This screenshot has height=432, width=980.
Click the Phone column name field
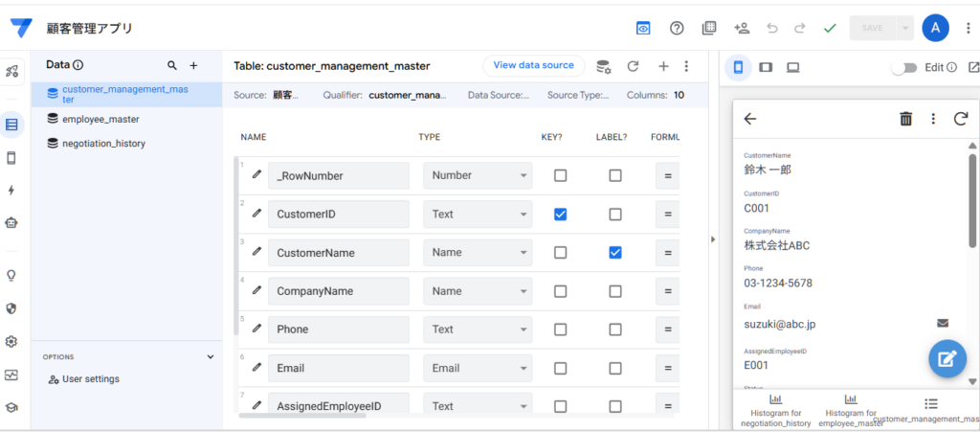[x=338, y=330]
